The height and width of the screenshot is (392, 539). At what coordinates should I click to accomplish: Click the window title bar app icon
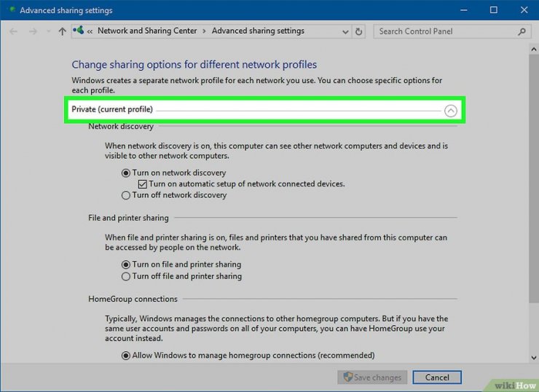click(x=12, y=10)
